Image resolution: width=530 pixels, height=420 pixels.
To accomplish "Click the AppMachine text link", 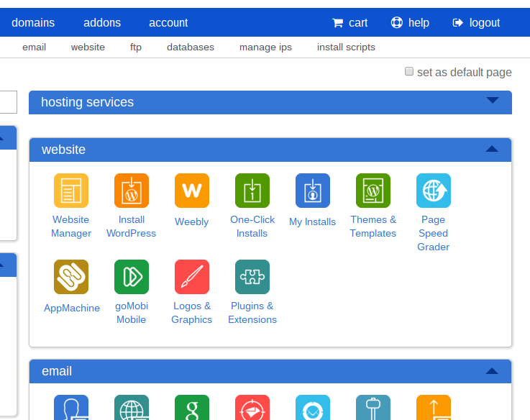I will [72, 308].
